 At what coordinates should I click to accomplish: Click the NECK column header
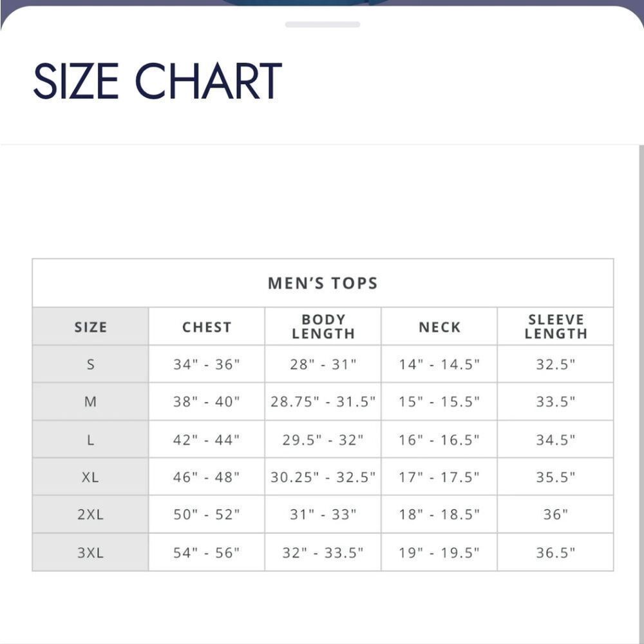[439, 327]
